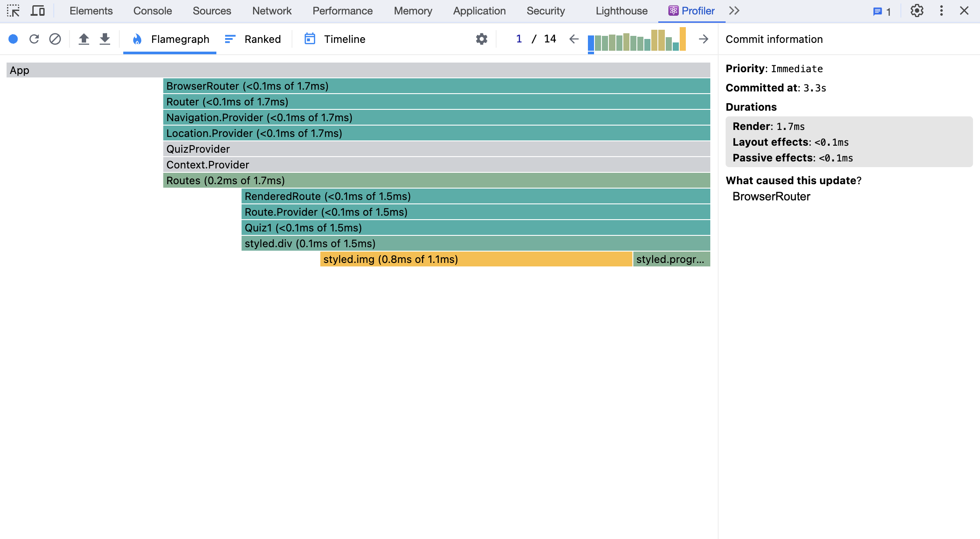Go to previous commit arrow
This screenshot has width=980, height=539.
point(574,39)
